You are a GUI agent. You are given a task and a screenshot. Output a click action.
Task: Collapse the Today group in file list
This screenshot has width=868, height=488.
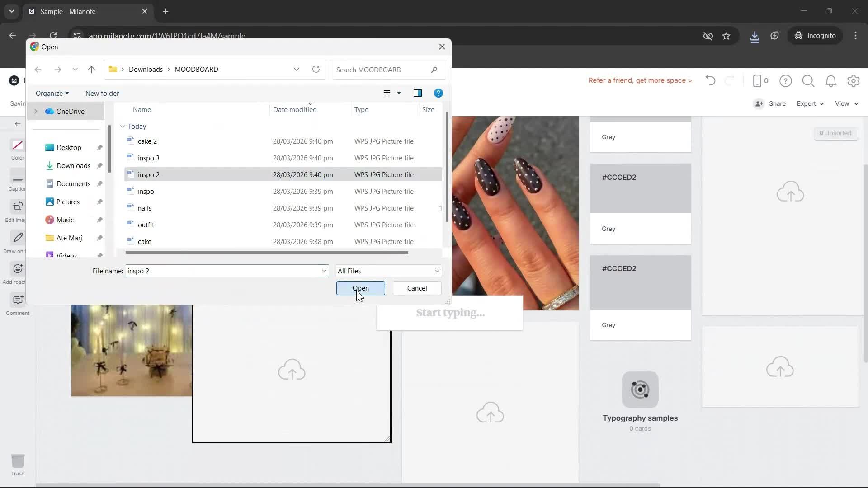(x=122, y=127)
